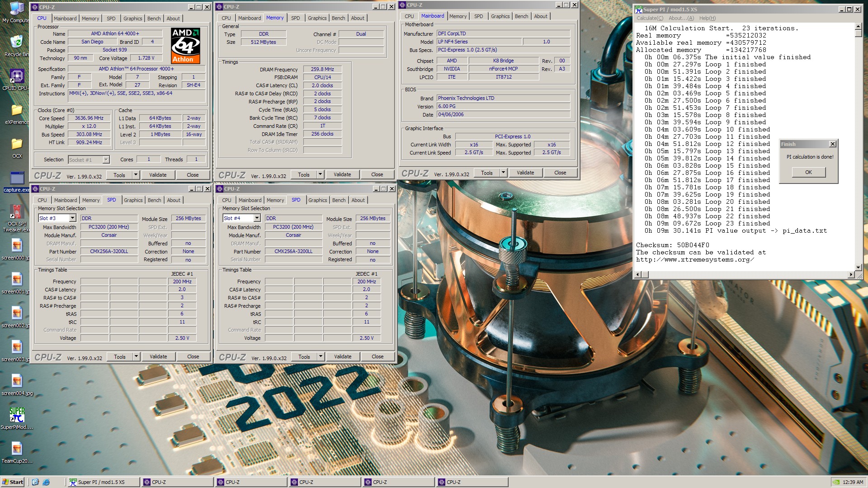Click the Super PI title bar icon
Screen dimensions: 868x488
click(x=638, y=9)
